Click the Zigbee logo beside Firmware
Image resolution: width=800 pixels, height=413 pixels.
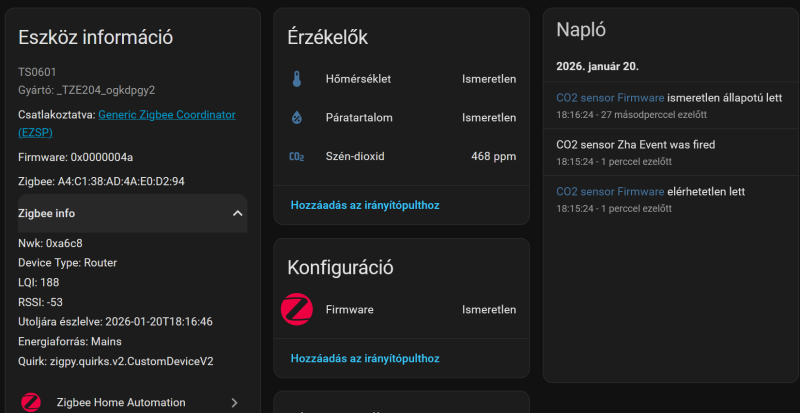(297, 310)
